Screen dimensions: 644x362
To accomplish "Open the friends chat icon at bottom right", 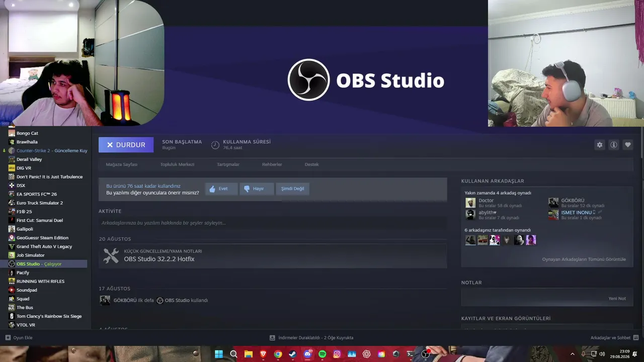I will pyautogui.click(x=636, y=338).
